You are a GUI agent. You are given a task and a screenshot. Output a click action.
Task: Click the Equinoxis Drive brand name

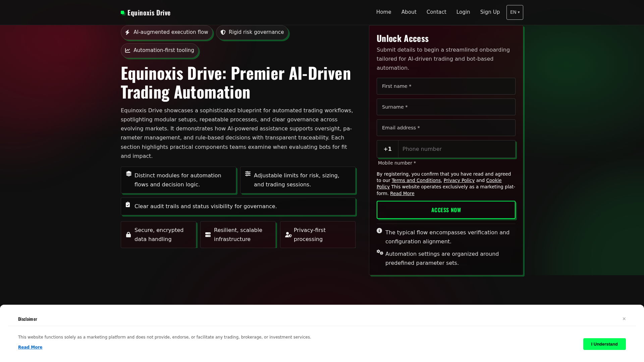(149, 13)
